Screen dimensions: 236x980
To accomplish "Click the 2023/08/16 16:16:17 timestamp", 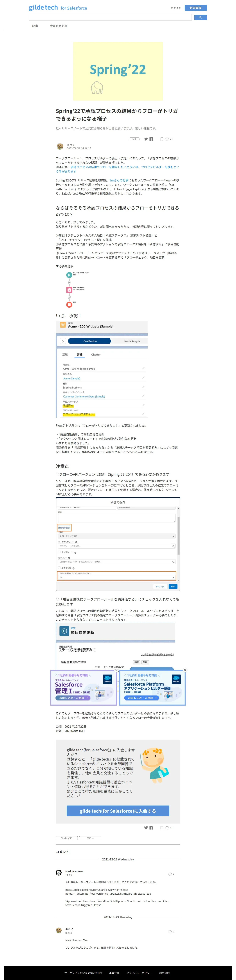I will [79, 149].
